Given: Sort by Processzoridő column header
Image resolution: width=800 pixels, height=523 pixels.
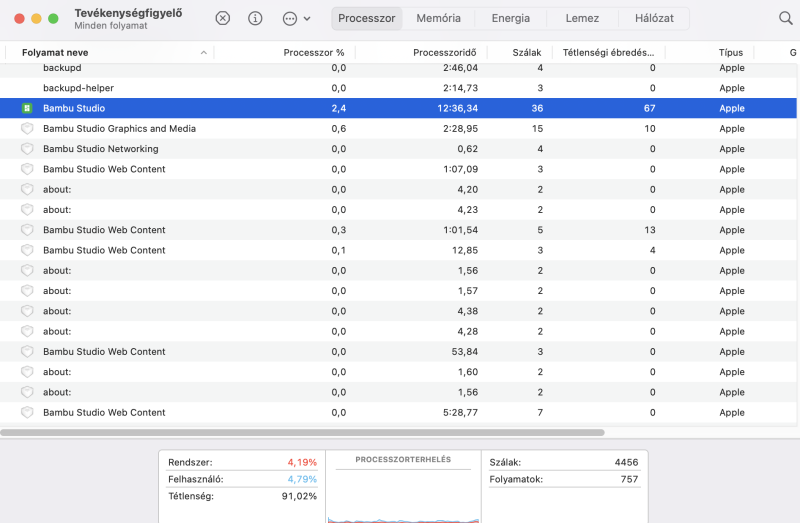Looking at the screenshot, I should tap(444, 53).
